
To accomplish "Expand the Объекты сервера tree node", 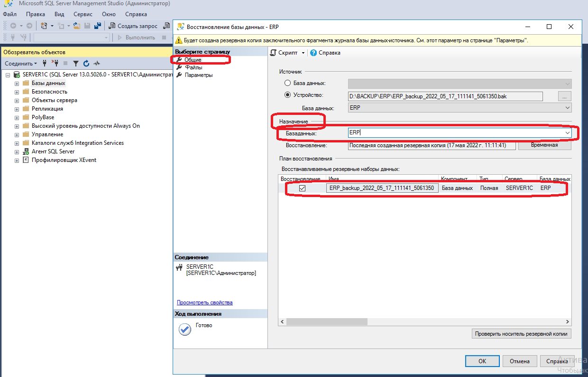I will (x=17, y=100).
